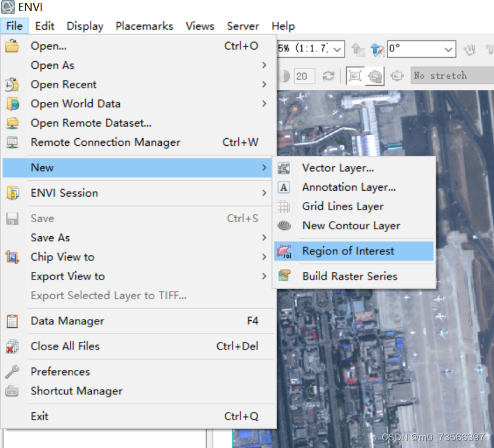494x448 pixels.
Task: Open the Server menu
Action: click(x=243, y=26)
